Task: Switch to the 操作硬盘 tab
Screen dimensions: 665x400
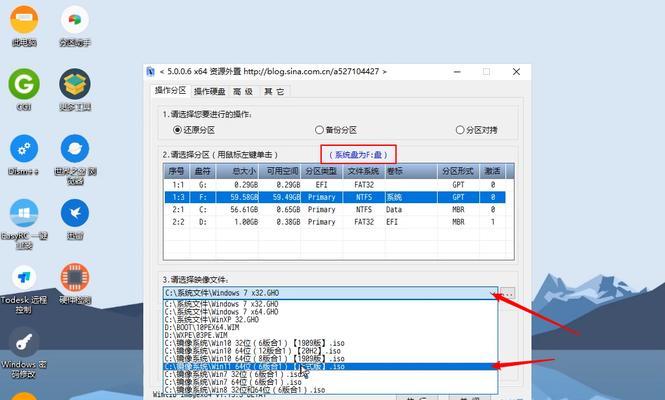Action: coord(209,91)
